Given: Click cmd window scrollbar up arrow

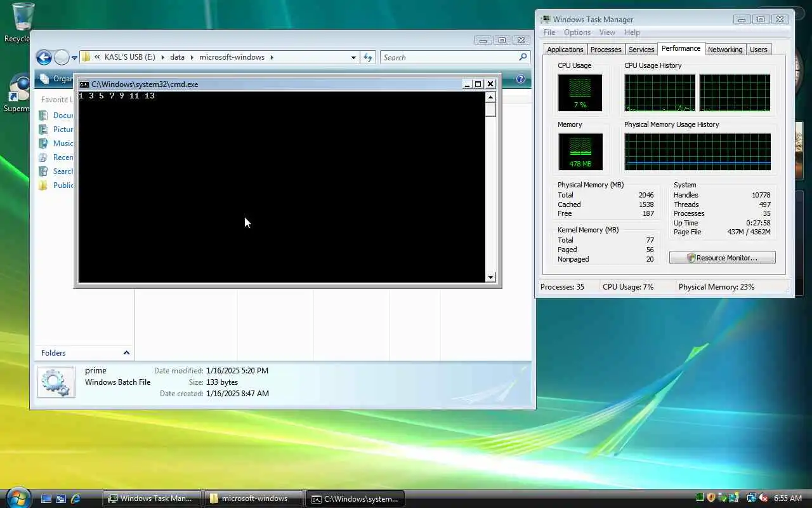Looking at the screenshot, I should (490, 97).
